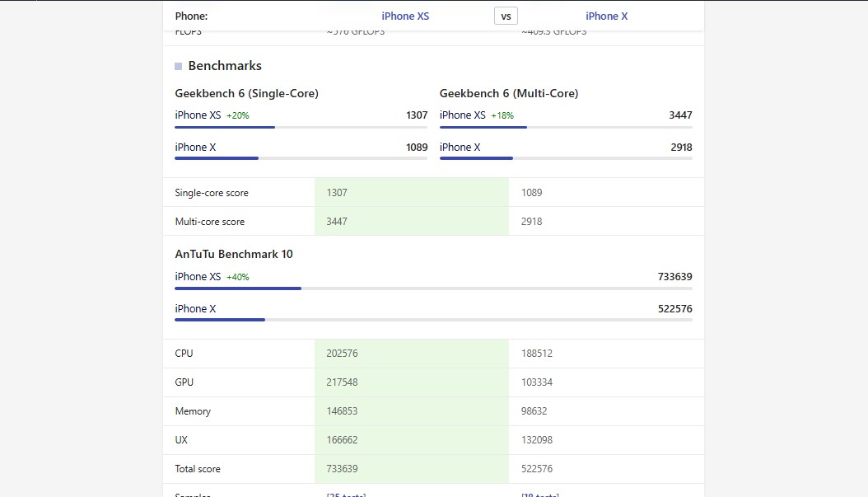The width and height of the screenshot is (868, 497).
Task: Click the AnTuTu Benchmark 10 heading
Action: 234,254
